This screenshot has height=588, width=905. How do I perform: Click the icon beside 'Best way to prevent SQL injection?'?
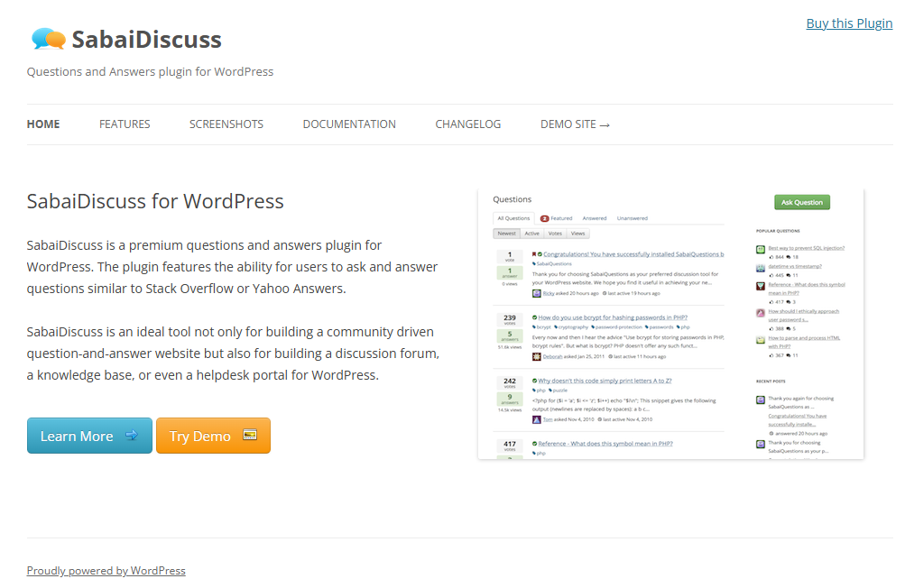(x=761, y=248)
